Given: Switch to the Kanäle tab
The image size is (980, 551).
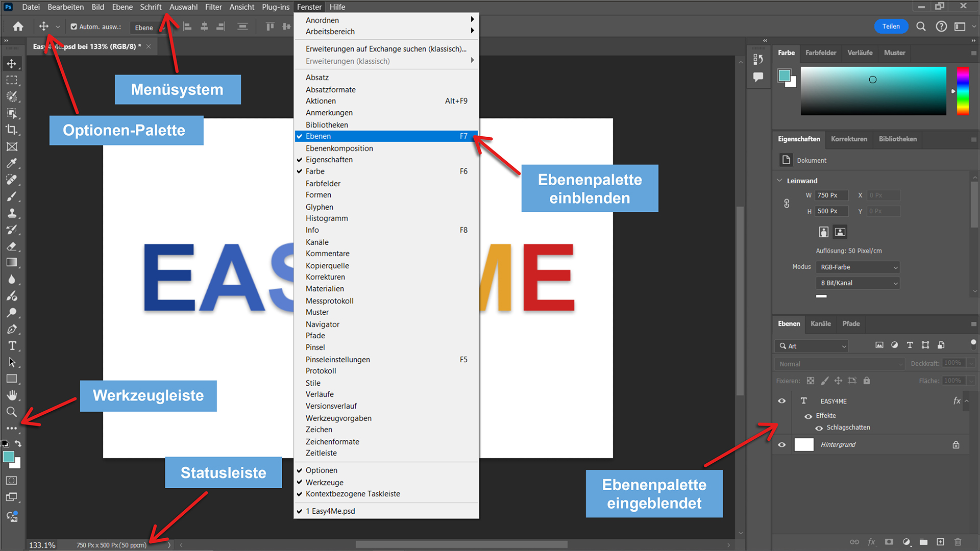Looking at the screenshot, I should (x=821, y=323).
